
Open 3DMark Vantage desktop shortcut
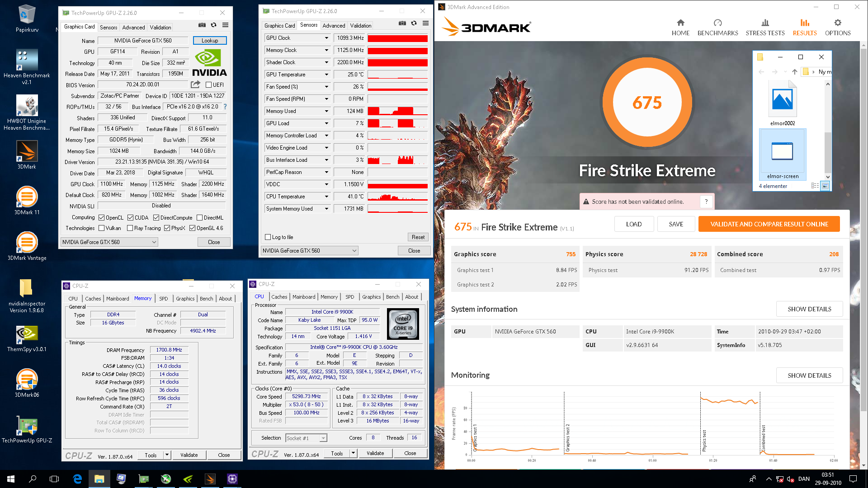27,246
